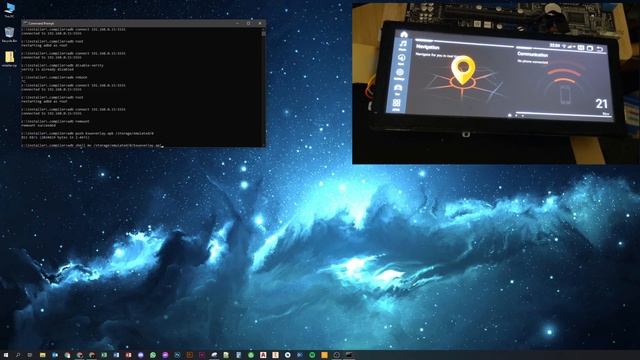Image resolution: width=640 pixels, height=360 pixels.
Task: Open the taskbar search magnifier
Action: [18, 355]
